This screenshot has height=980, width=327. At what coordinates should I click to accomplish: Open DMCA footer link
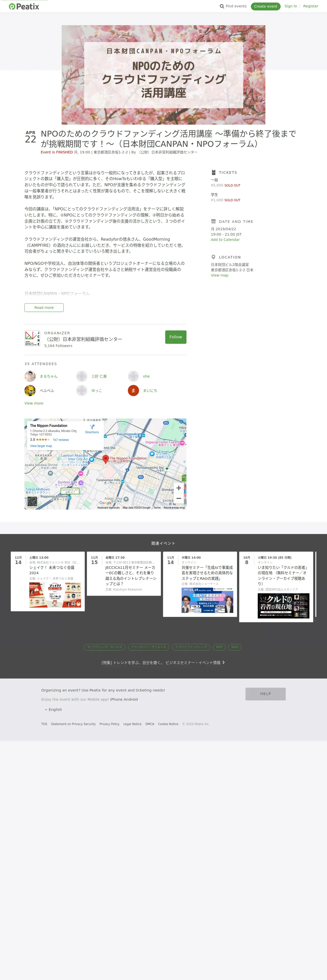149,724
